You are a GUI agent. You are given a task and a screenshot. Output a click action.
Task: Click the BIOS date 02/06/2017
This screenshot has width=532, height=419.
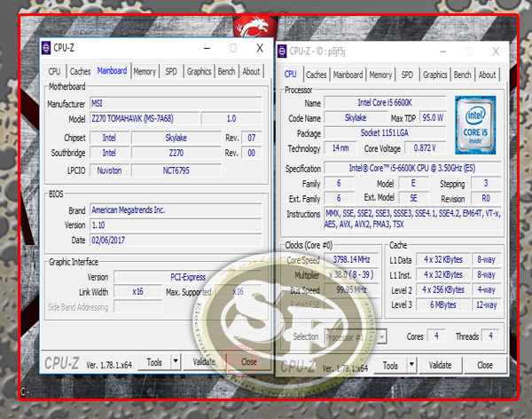(176, 241)
